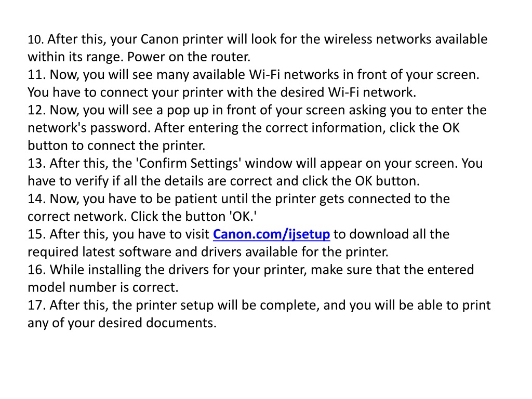The image size is (532, 399).
Task: Click the line 'button to connect the printer.'
Action: point(116,145)
